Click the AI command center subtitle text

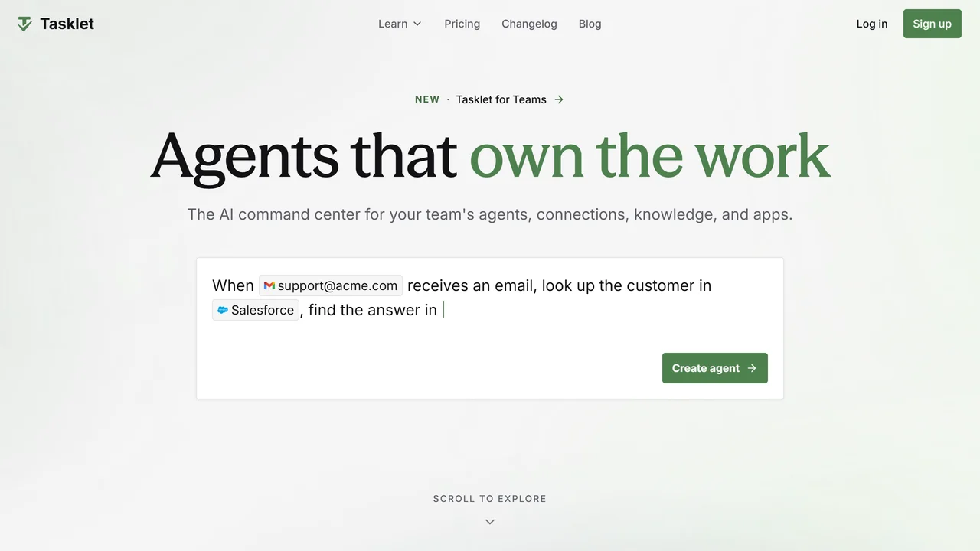pos(490,214)
